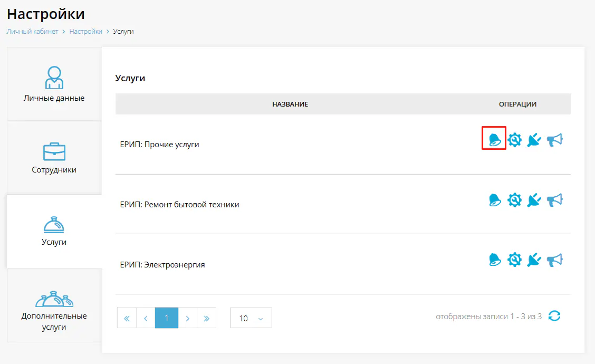The image size is (595, 364).
Task: Click megaphone icon for ЕРИП: Прочие услуги
Action: coord(554,139)
